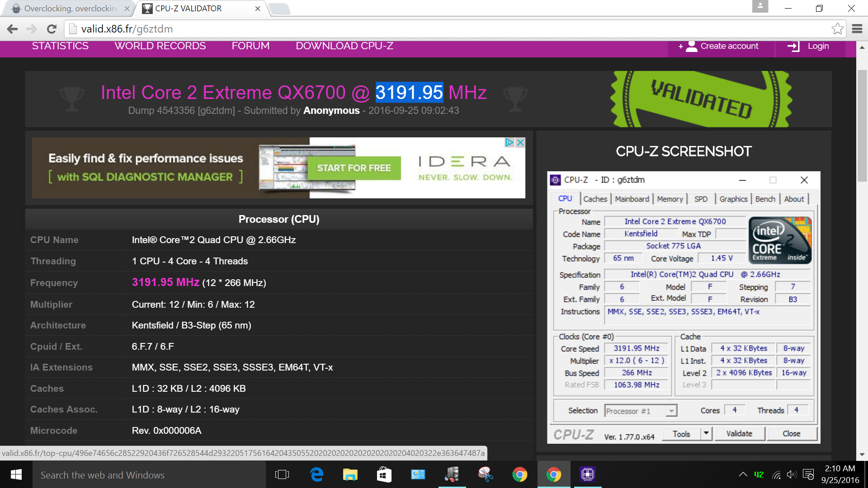Open the volume control in system tray
868x488 pixels.
click(791, 474)
